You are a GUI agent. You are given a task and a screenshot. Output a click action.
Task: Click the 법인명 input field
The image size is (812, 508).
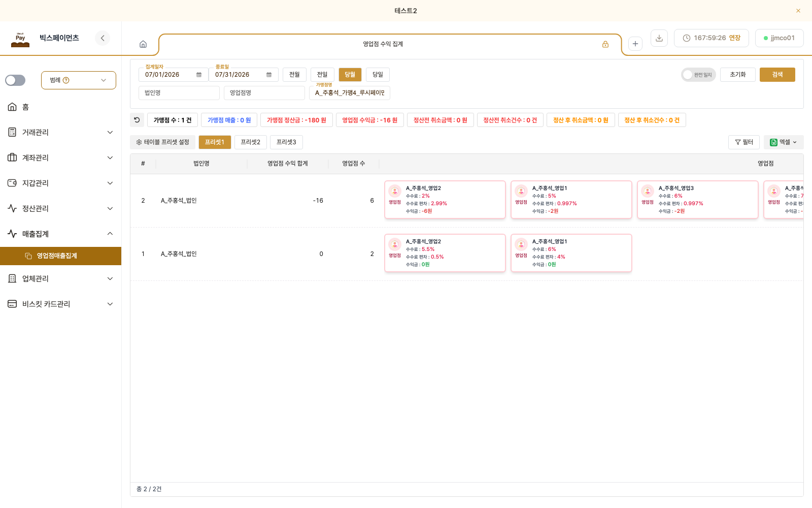[179, 93]
